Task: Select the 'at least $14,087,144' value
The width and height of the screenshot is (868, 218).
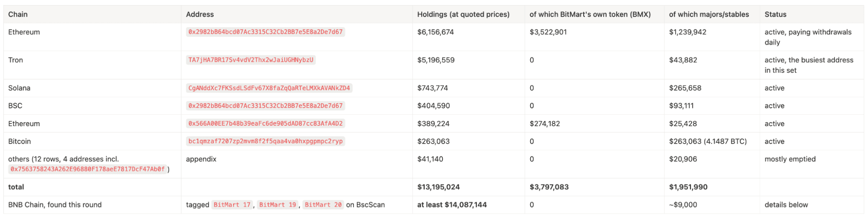Action: coord(452,205)
